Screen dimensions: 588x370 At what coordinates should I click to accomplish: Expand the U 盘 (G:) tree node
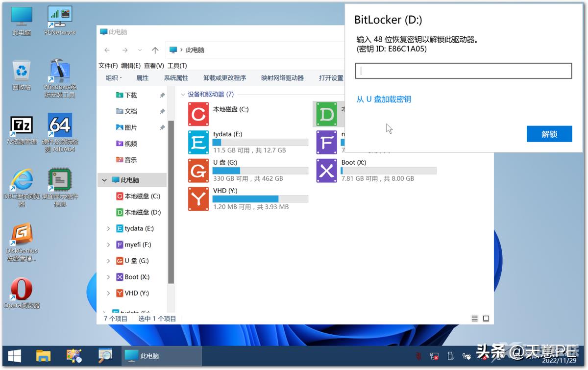tap(108, 261)
